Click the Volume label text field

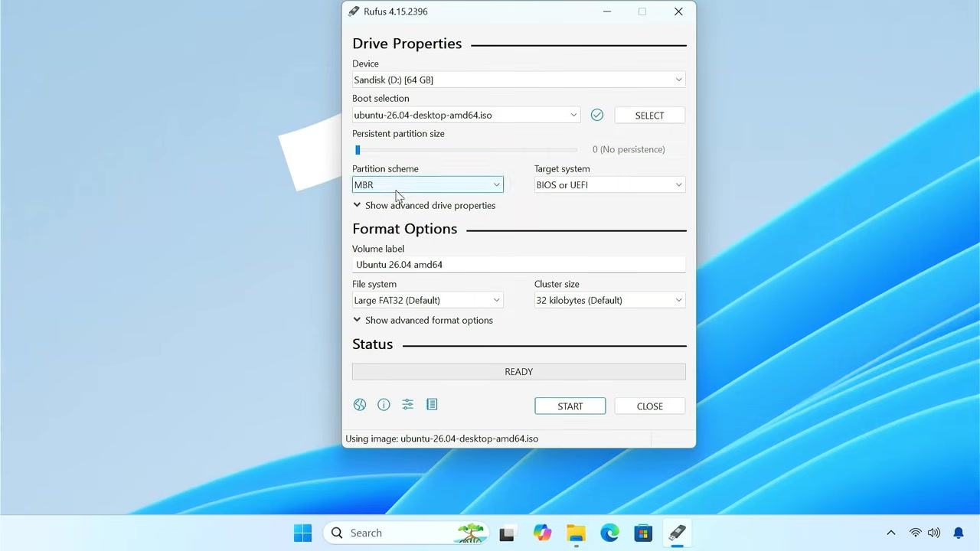pos(518,265)
